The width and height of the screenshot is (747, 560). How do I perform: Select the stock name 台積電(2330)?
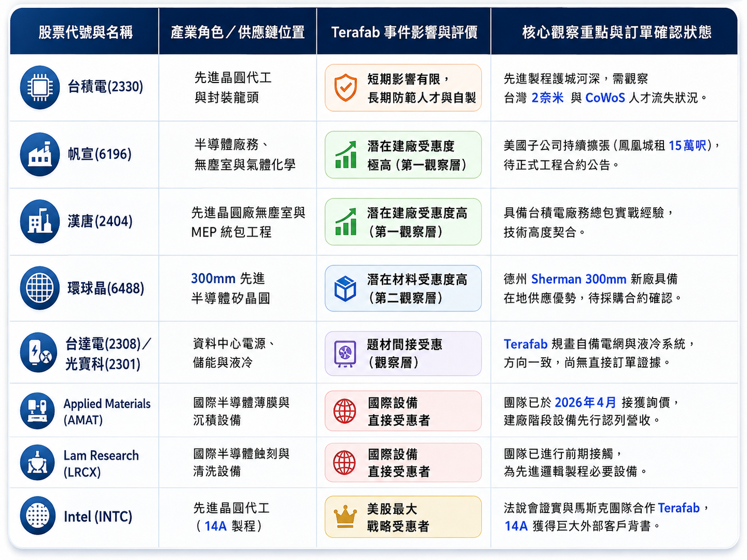(106, 87)
